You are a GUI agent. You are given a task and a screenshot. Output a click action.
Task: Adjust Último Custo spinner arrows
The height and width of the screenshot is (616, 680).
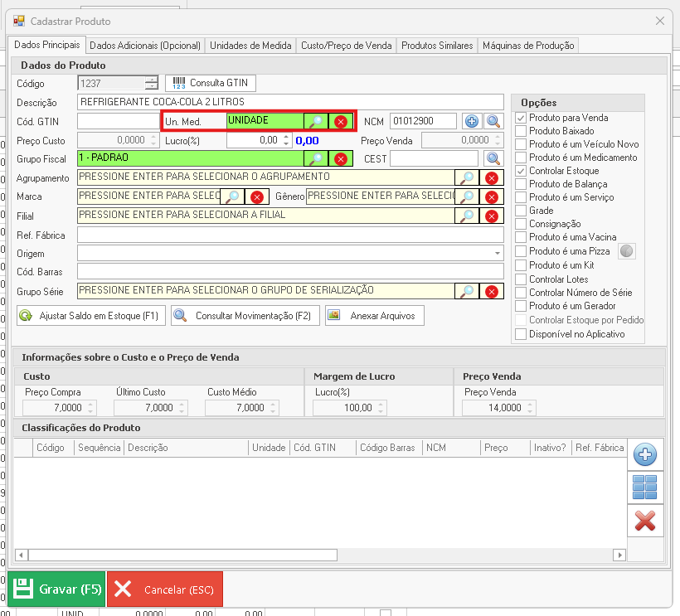click(182, 408)
